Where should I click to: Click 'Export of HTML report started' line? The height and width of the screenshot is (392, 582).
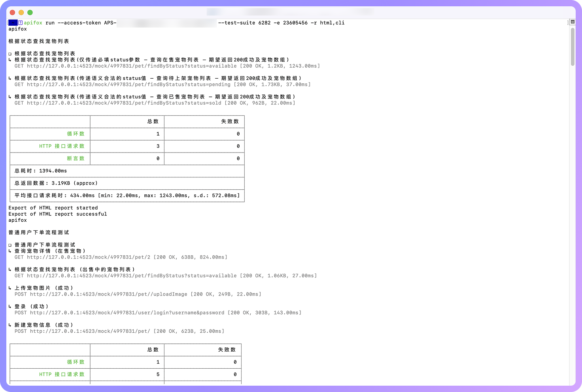click(x=53, y=208)
